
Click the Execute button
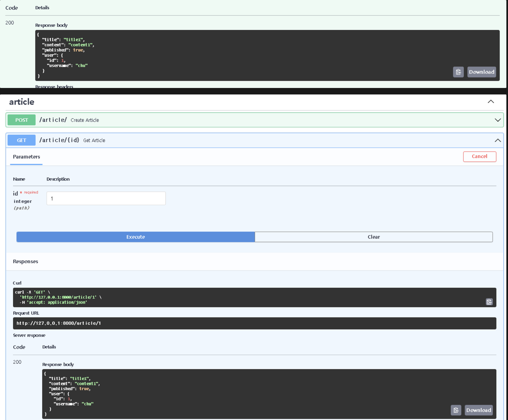point(136,237)
